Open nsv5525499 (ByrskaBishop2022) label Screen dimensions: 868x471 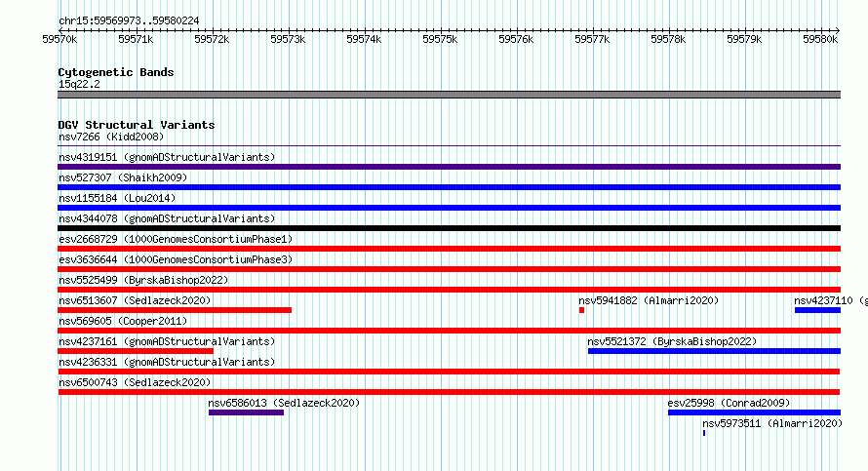click(143, 280)
